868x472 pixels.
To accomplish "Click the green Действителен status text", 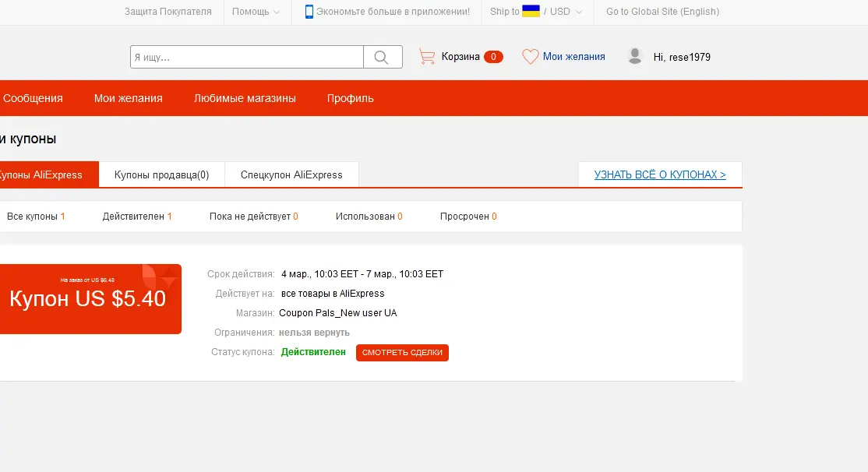I will pos(313,352).
